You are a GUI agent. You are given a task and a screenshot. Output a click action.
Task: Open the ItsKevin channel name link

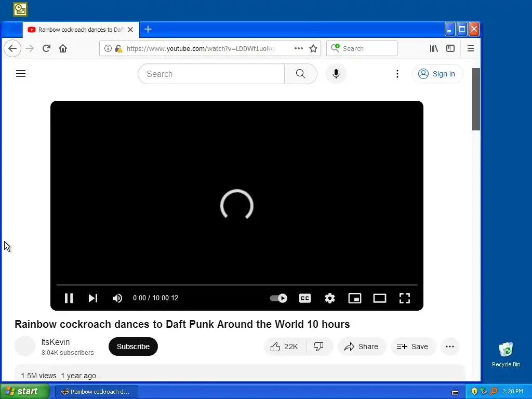tap(55, 342)
